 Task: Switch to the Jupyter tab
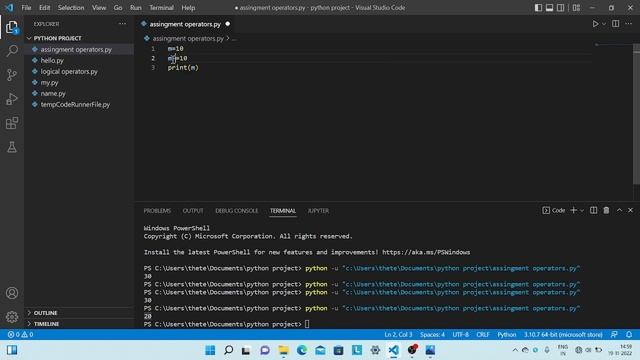318,211
